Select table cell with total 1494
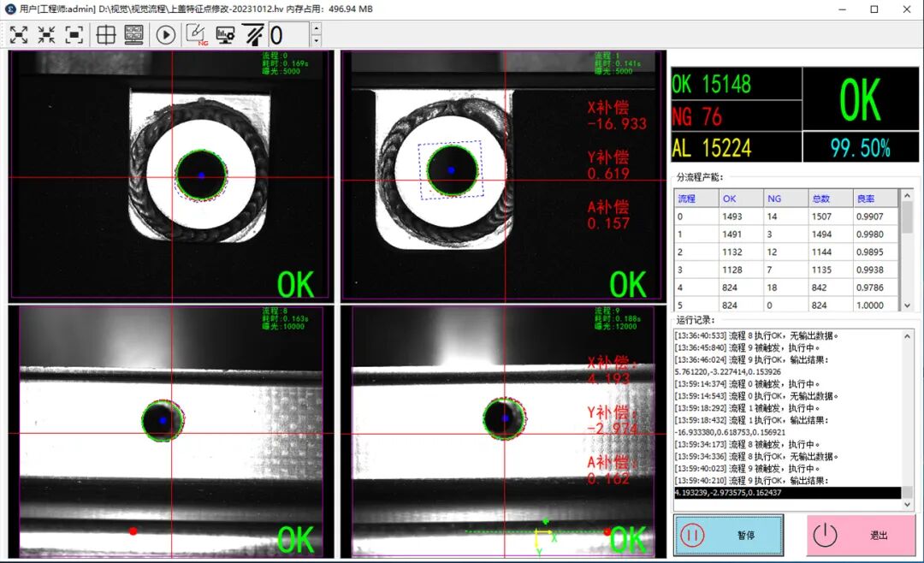Image resolution: width=924 pixels, height=563 pixels. (830, 234)
